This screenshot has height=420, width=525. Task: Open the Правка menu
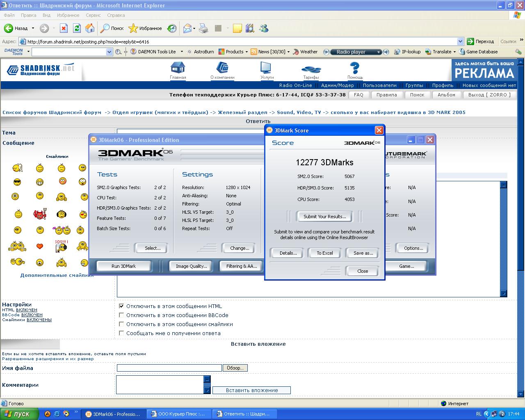click(28, 15)
